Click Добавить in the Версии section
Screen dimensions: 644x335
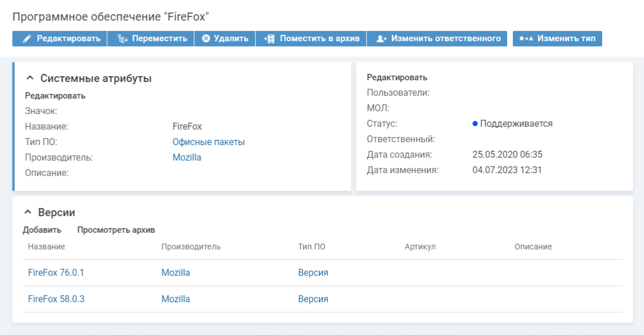42,230
